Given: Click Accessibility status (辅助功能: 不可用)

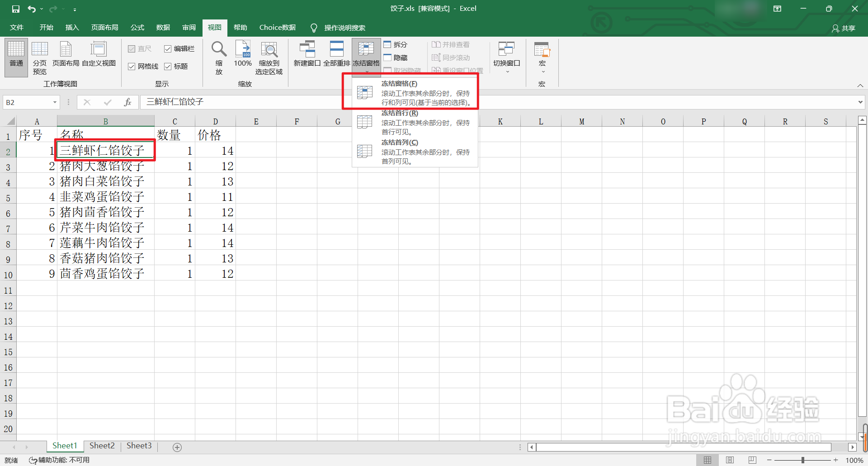Looking at the screenshot, I should point(59,460).
